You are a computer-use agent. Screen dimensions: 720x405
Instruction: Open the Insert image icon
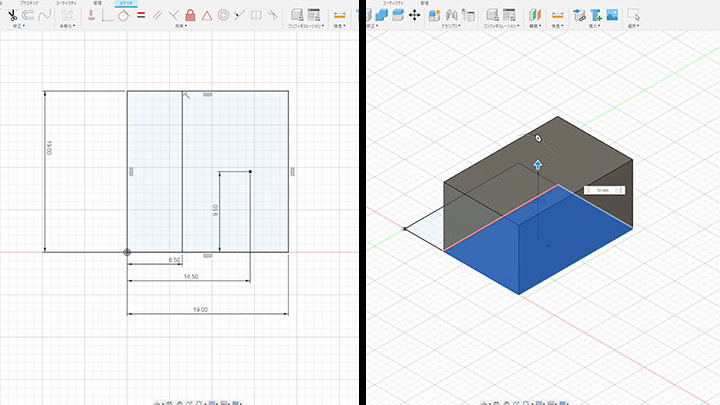(x=612, y=15)
